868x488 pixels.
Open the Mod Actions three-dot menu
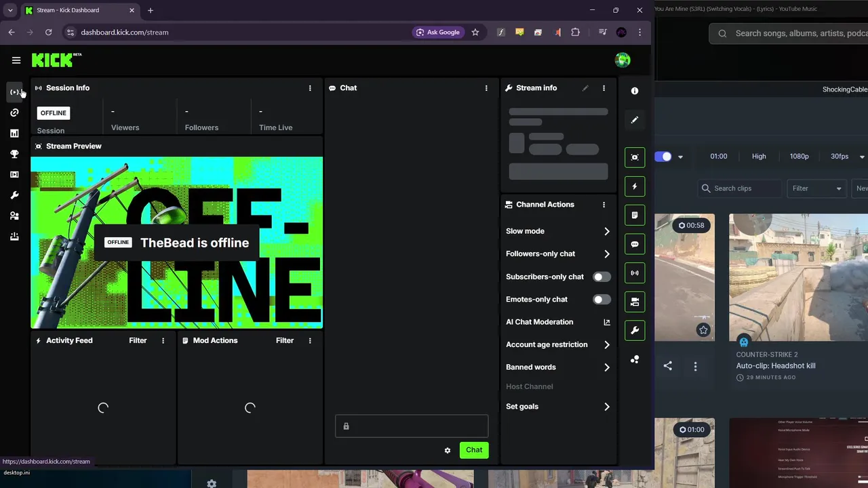pos(310,341)
